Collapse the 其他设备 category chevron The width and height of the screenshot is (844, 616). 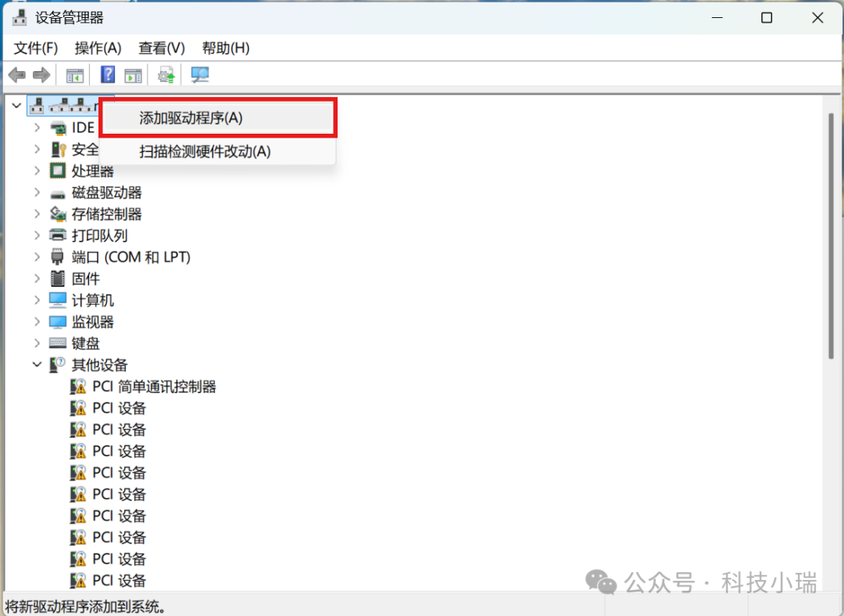38,364
